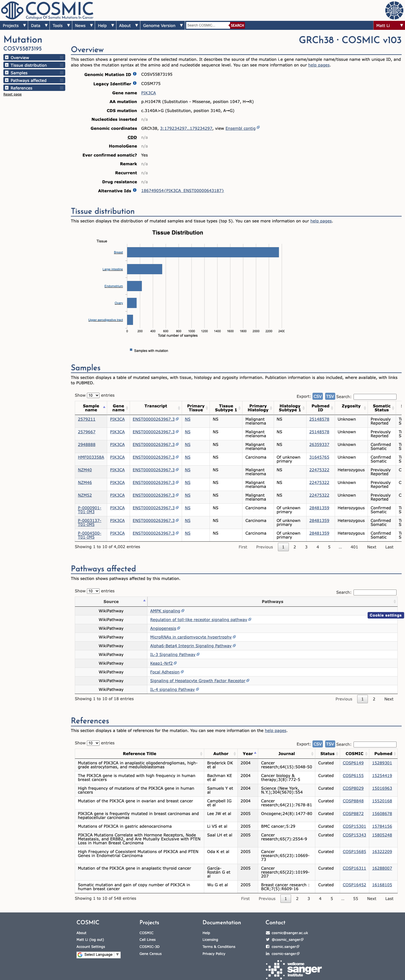Click the info icon beside Genomic Mutation ID
Image resolution: width=405 pixels, height=980 pixels.
[x=134, y=74]
